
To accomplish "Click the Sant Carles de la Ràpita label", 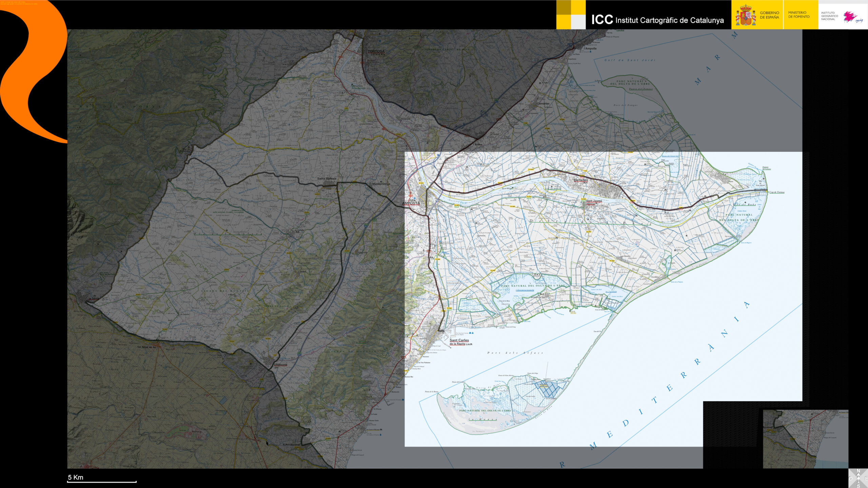I will pyautogui.click(x=459, y=342).
